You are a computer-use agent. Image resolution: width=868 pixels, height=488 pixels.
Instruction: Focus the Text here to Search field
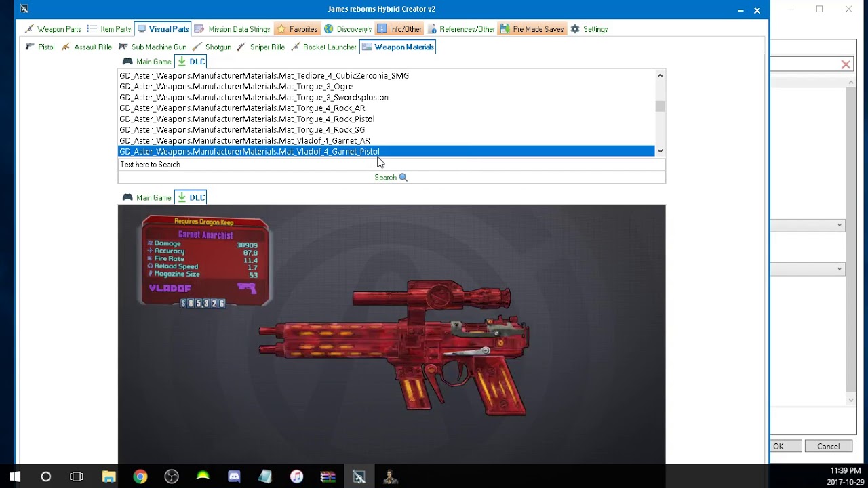pyautogui.click(x=391, y=164)
